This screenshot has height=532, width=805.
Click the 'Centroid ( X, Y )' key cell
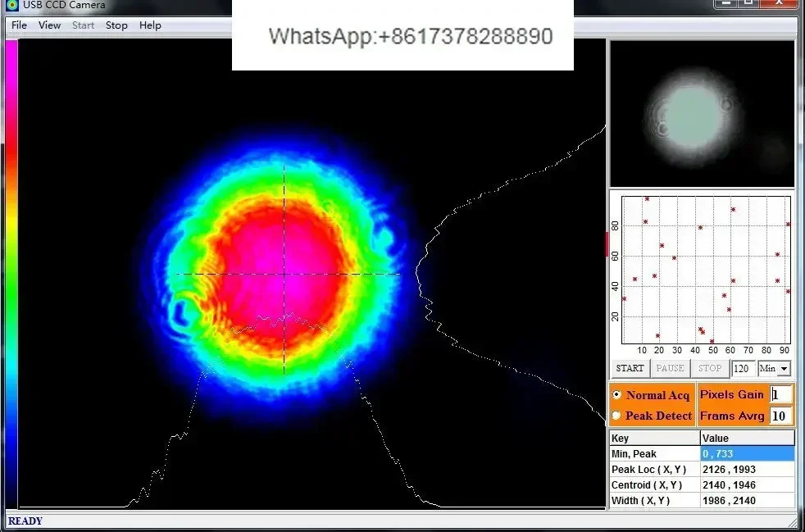pos(655,484)
